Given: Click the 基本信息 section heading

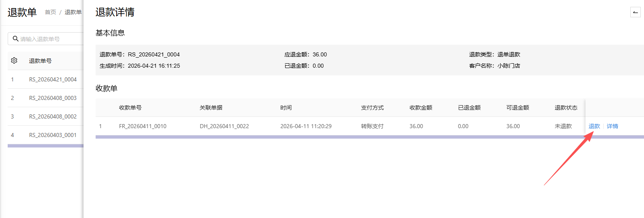Looking at the screenshot, I should coord(110,33).
